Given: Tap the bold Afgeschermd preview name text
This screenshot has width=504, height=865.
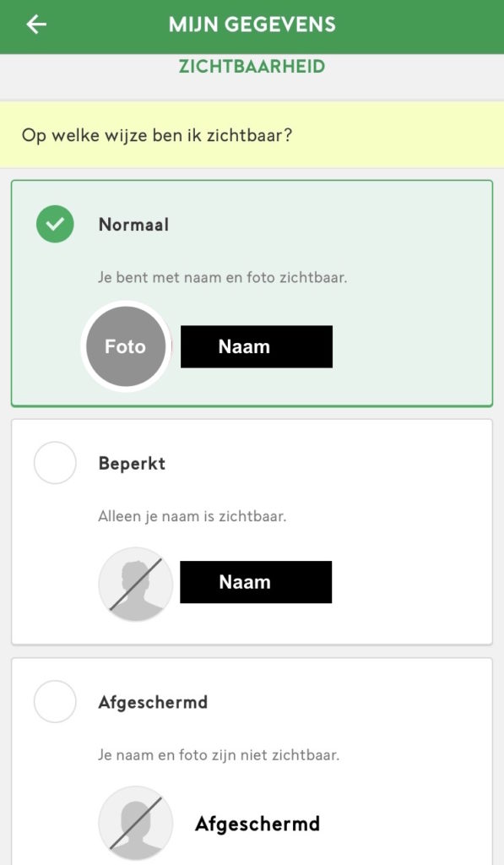Looking at the screenshot, I should click(x=257, y=824).
